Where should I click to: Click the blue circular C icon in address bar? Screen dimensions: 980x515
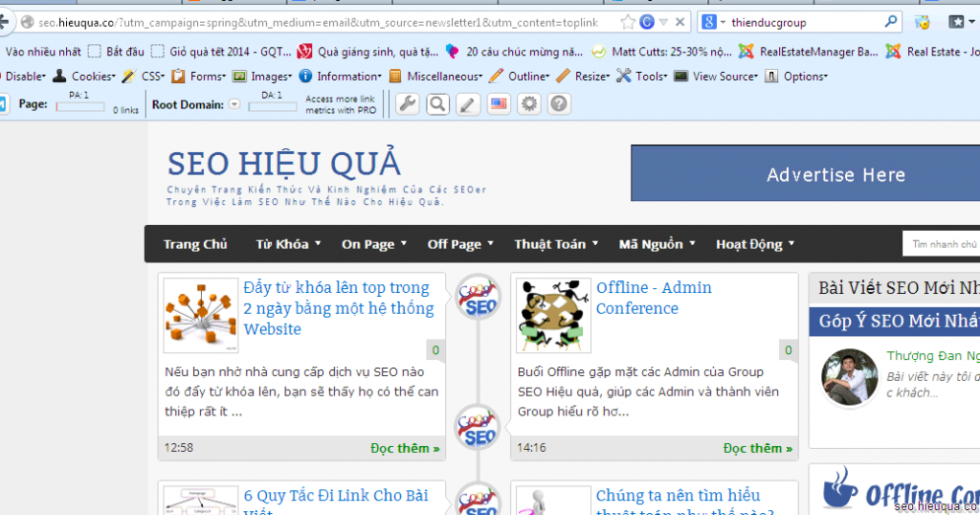647,23
